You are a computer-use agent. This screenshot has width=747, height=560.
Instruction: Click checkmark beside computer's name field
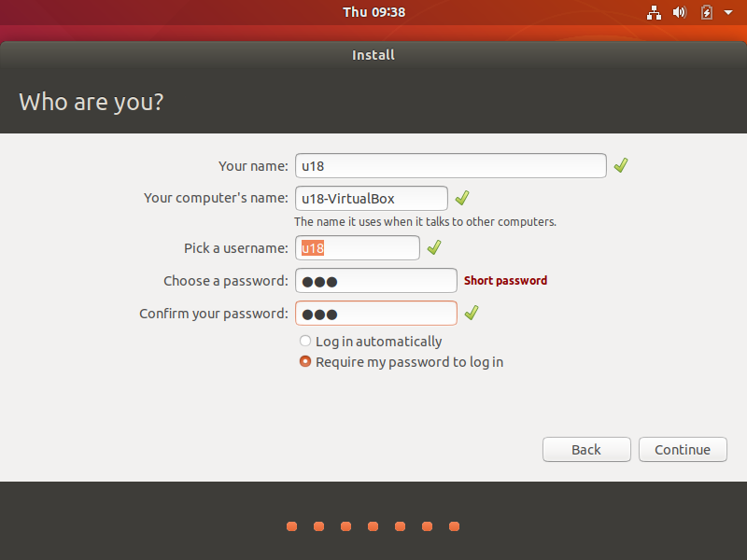coord(461,198)
